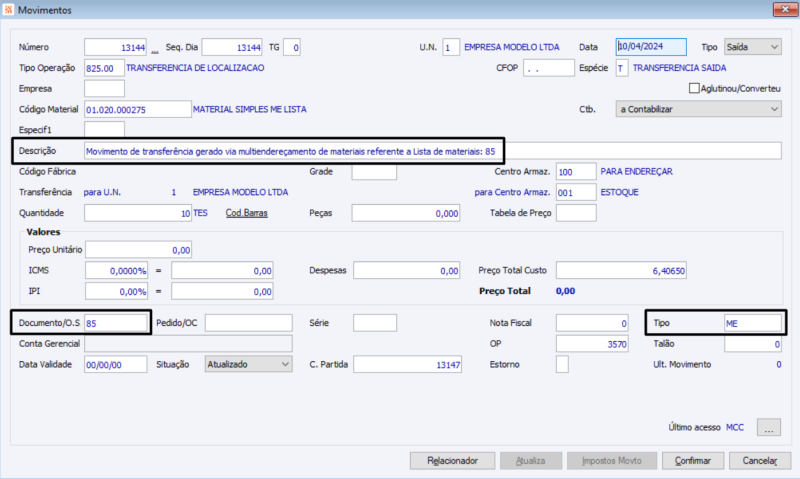The height and width of the screenshot is (479, 800).
Task: Edit the Data field 10/04/2024
Action: [x=651, y=47]
